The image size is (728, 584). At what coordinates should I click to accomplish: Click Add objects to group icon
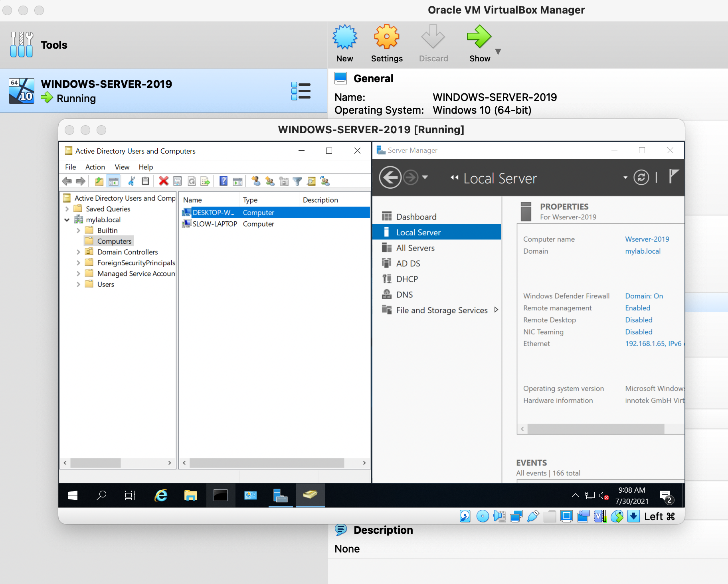[x=325, y=182]
